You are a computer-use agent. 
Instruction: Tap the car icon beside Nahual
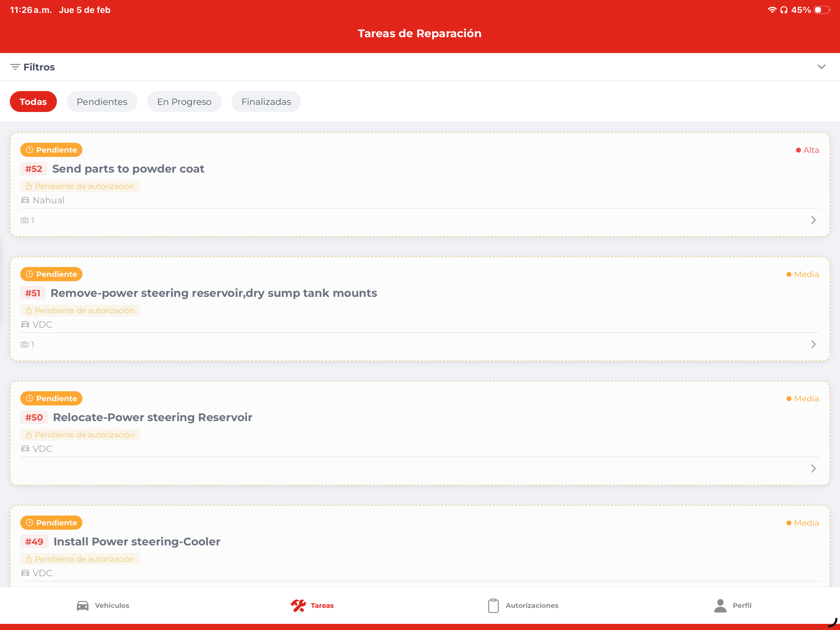point(25,200)
